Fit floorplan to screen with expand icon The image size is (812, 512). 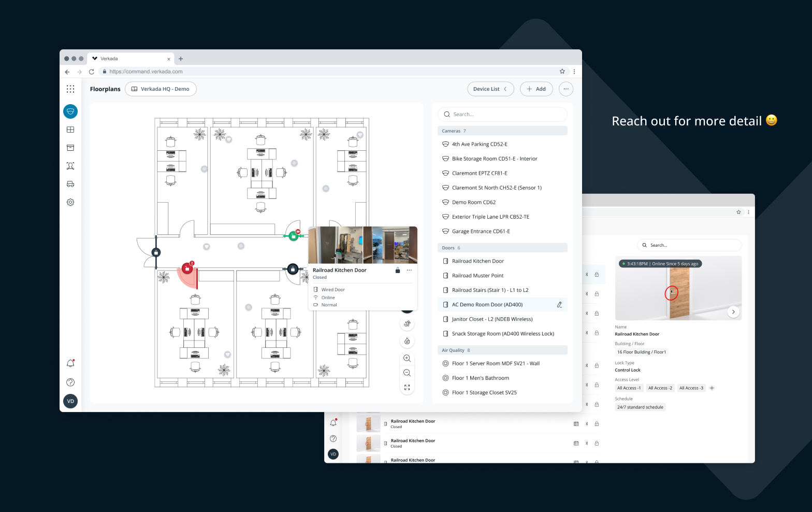tap(407, 387)
